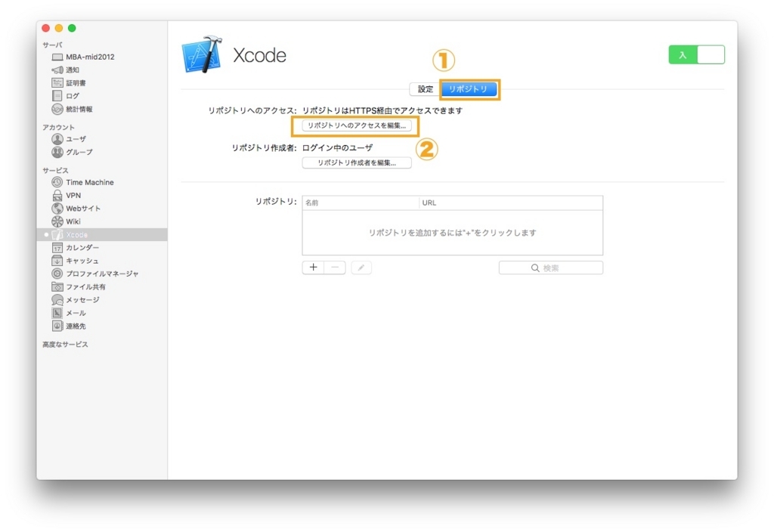The image size is (774, 532).
Task: Click the URL column header
Action: coord(511,203)
